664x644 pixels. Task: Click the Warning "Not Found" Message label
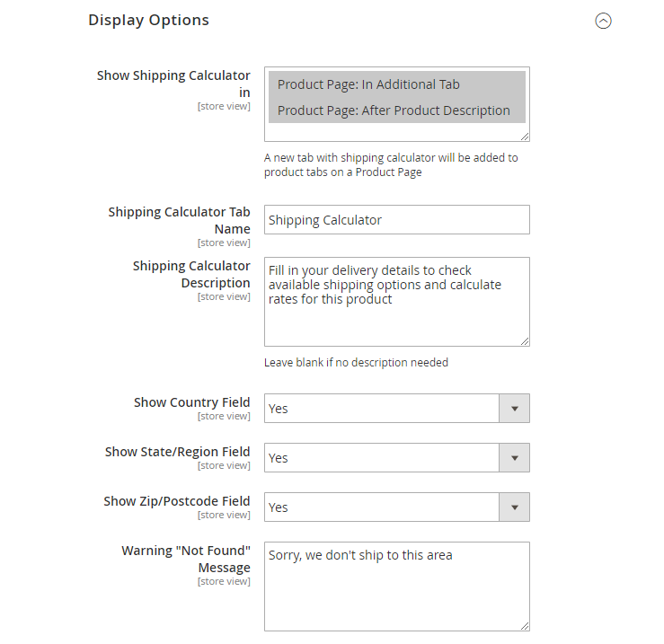pyautogui.click(x=186, y=559)
